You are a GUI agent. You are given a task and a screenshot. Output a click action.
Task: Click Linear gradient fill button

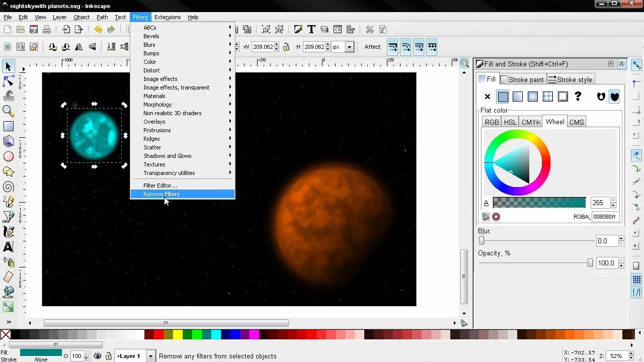pyautogui.click(x=518, y=97)
